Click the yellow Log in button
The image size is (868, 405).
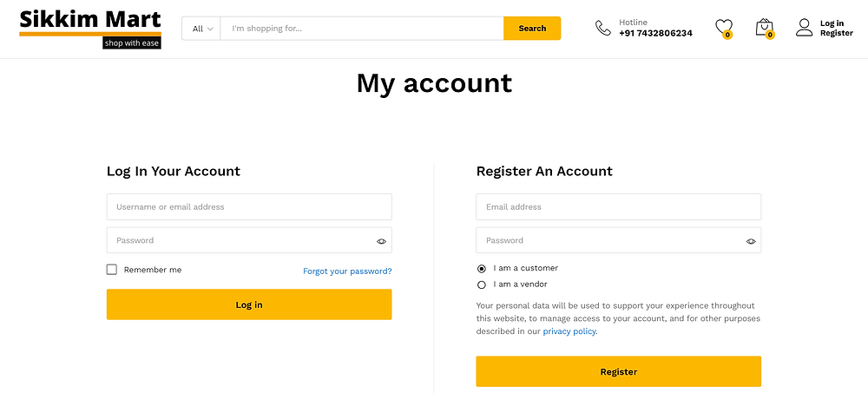(249, 304)
